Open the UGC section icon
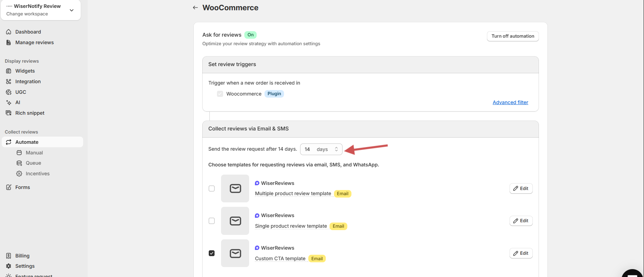This screenshot has width=644, height=277. coord(9,92)
